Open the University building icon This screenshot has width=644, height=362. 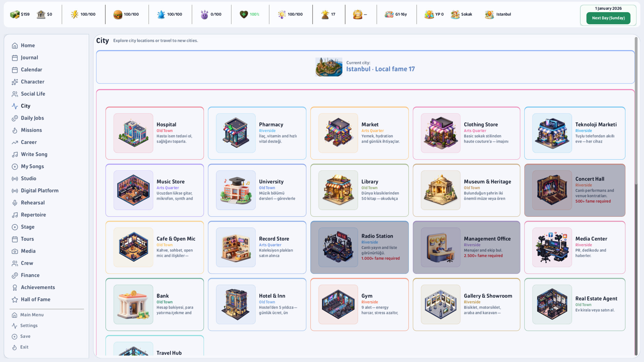[236, 190]
